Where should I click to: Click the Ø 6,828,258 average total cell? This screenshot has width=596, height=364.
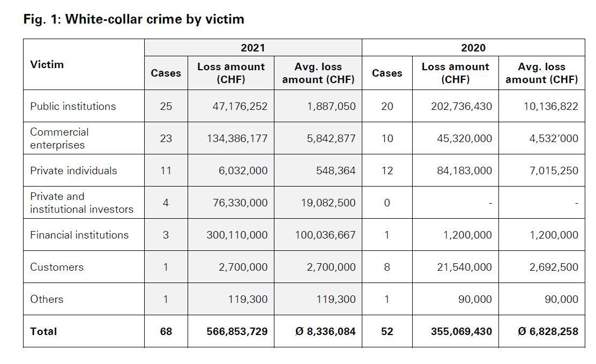point(548,331)
